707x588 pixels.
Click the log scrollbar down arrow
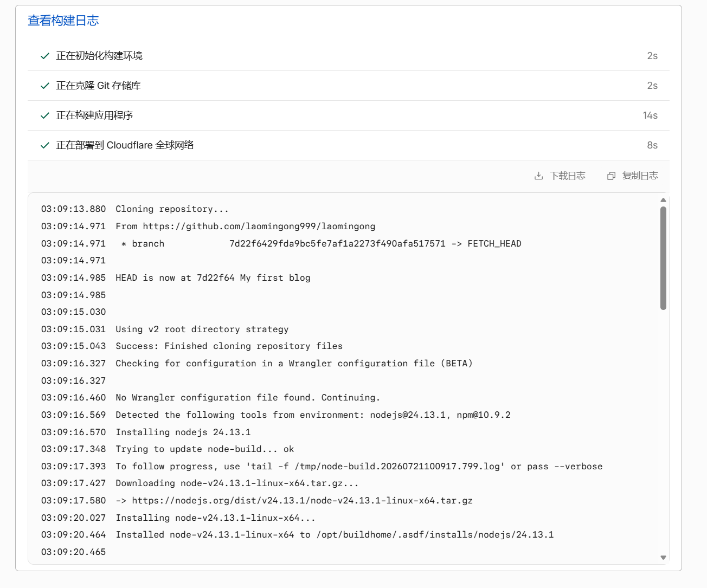pos(663,558)
